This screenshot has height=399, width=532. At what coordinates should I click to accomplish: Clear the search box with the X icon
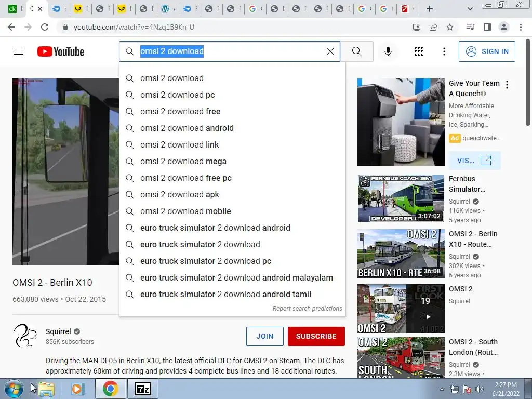330,51
